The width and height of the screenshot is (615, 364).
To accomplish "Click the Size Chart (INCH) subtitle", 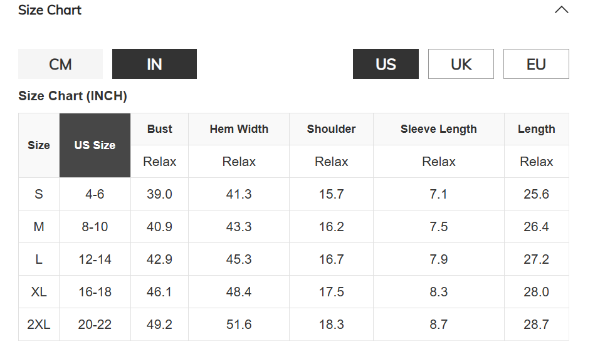I will pos(73,96).
